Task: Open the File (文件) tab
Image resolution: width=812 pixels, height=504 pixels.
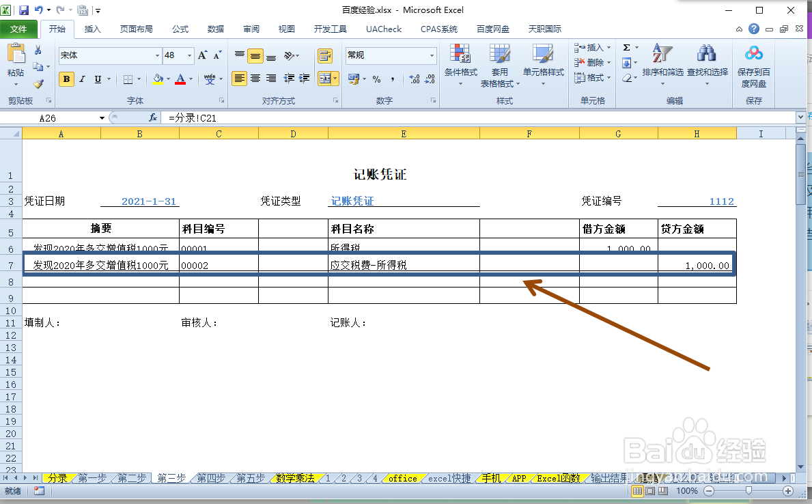Action: (18, 29)
